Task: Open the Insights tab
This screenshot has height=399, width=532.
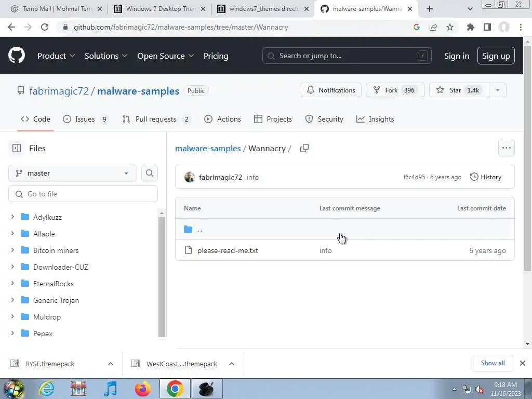Action: pos(375,119)
